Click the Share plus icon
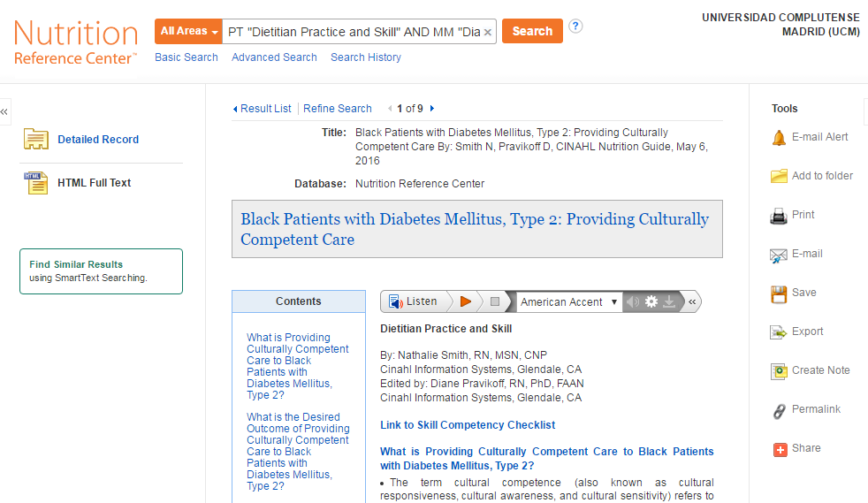Image resolution: width=868 pixels, height=503 pixels. (780, 449)
